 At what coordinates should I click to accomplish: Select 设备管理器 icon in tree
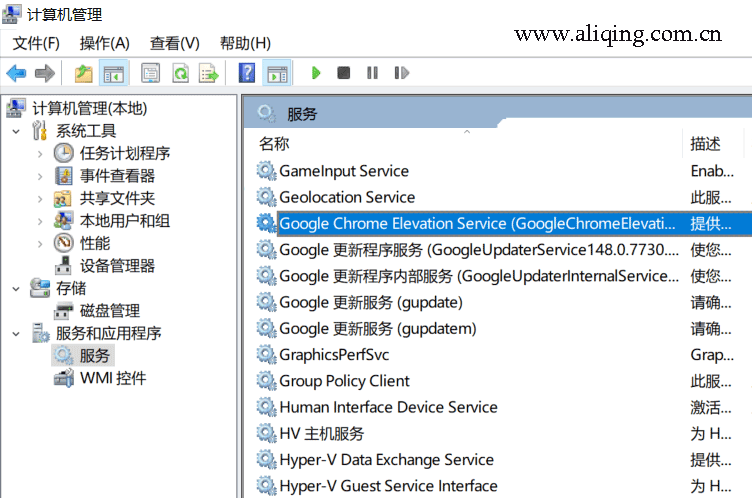pos(63,265)
